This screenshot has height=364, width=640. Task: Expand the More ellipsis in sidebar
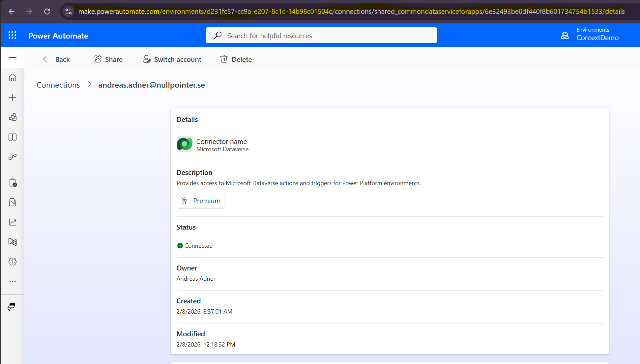pos(13,281)
